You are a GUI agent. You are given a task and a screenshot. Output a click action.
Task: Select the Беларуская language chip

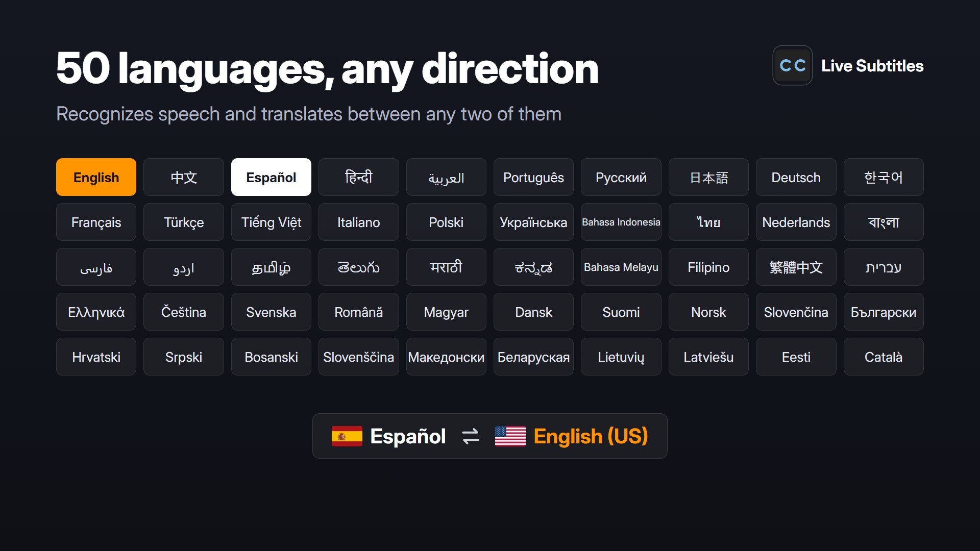click(533, 357)
